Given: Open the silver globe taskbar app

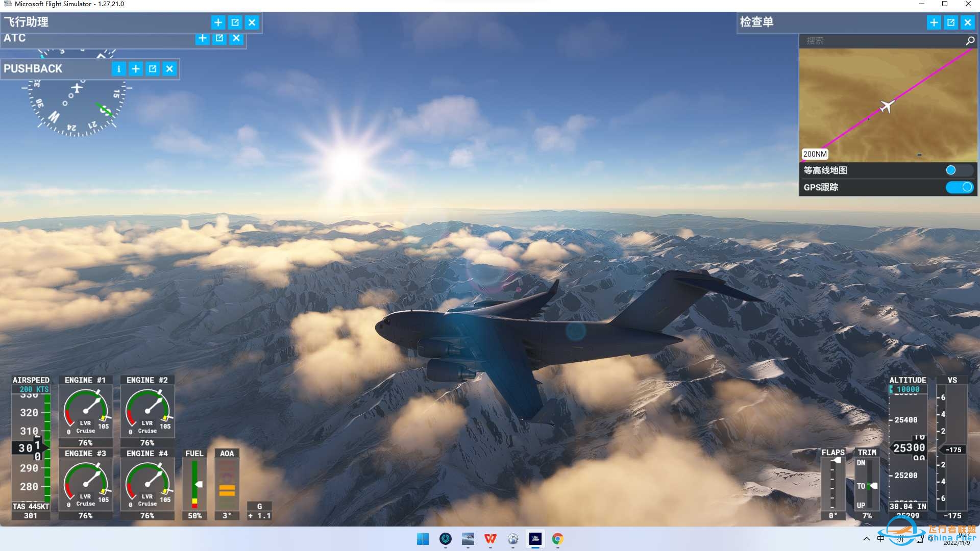Looking at the screenshot, I should pyautogui.click(x=513, y=539).
